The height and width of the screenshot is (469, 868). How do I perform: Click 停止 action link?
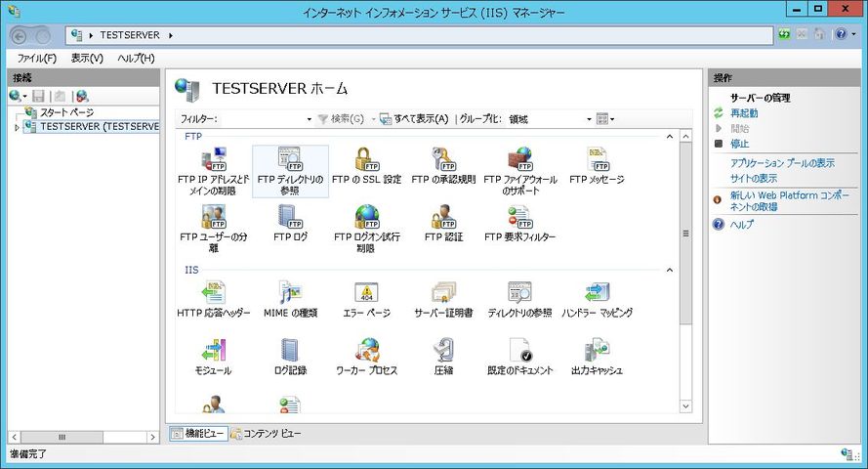coord(739,144)
